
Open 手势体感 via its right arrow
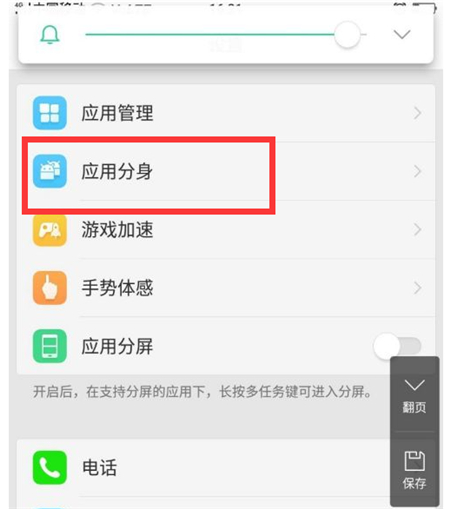click(x=417, y=288)
